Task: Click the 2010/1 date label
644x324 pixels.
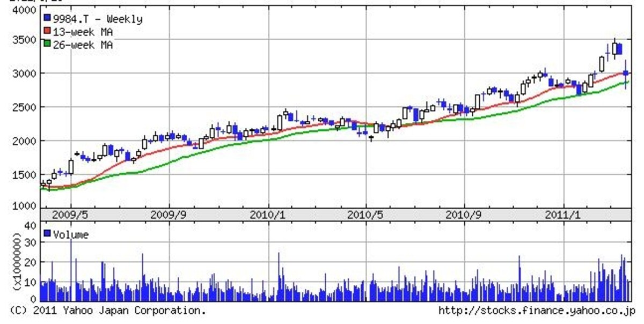Action: [x=268, y=215]
